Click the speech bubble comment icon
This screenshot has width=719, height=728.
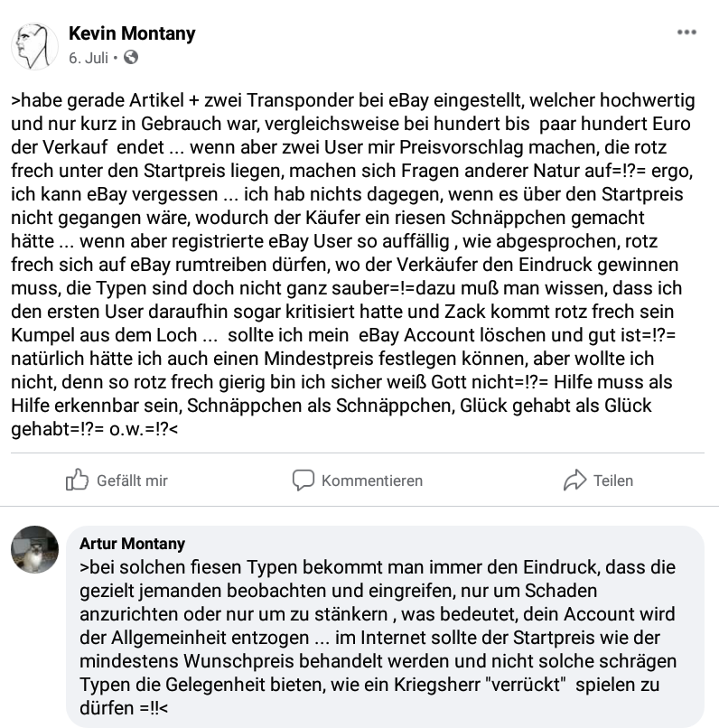click(x=303, y=481)
